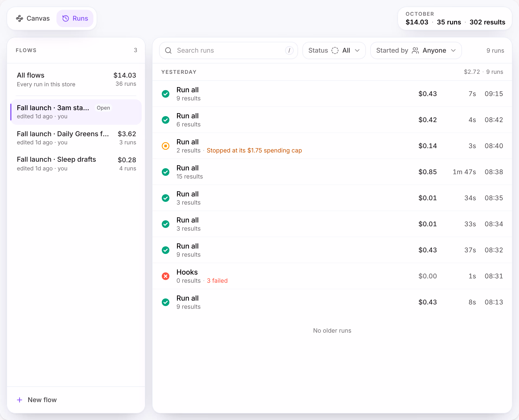This screenshot has width=519, height=420.
Task: Click success check icon for 08:42 run
Action: click(166, 120)
